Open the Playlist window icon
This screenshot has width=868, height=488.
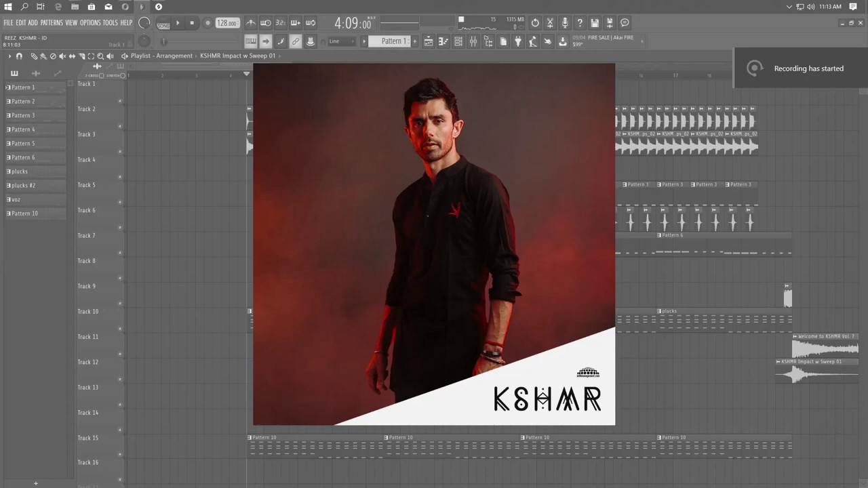[429, 42]
